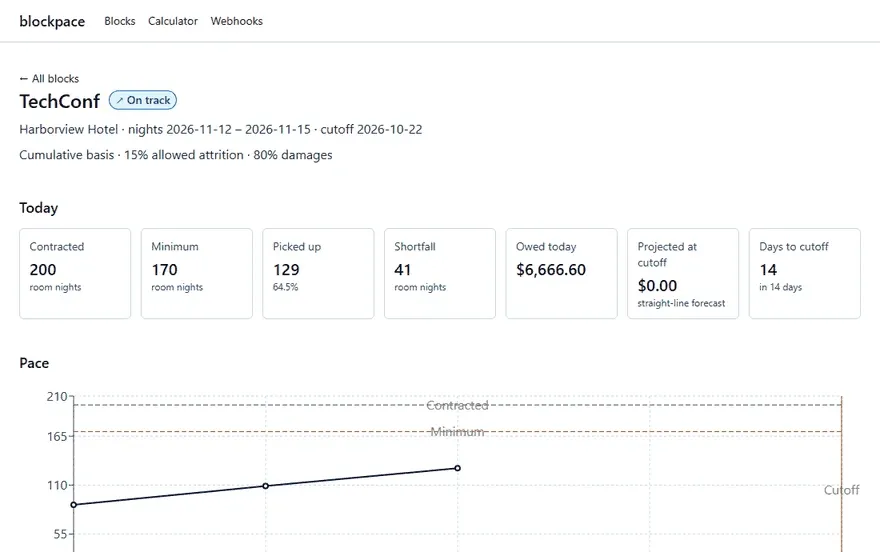880x552 pixels.
Task: Select the Owed today $6,666.60 card
Action: coord(561,273)
